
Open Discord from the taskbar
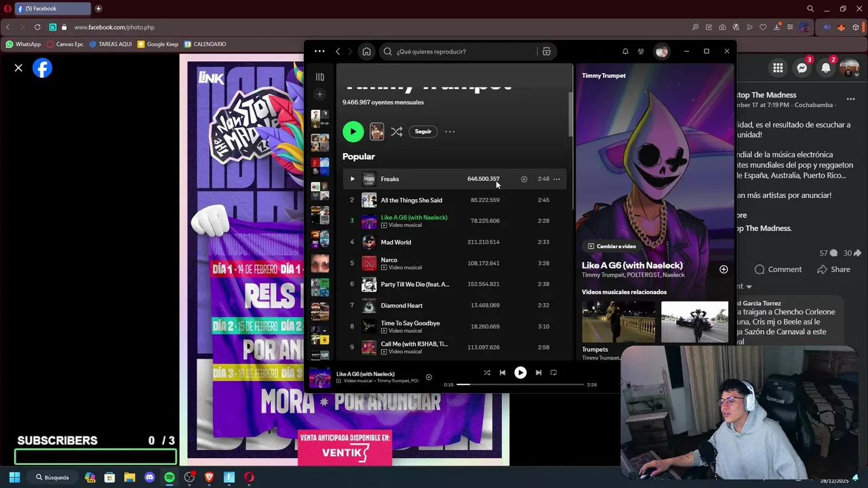(150, 477)
